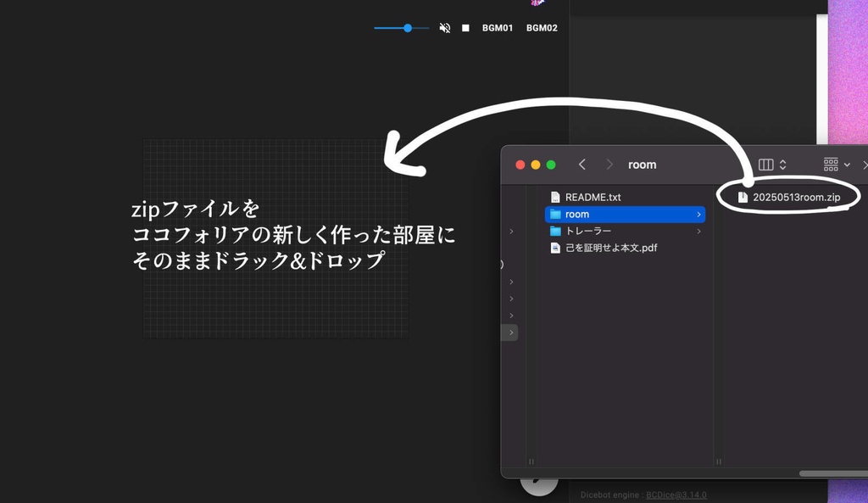Expand the トレーラー folder chevron

[699, 231]
